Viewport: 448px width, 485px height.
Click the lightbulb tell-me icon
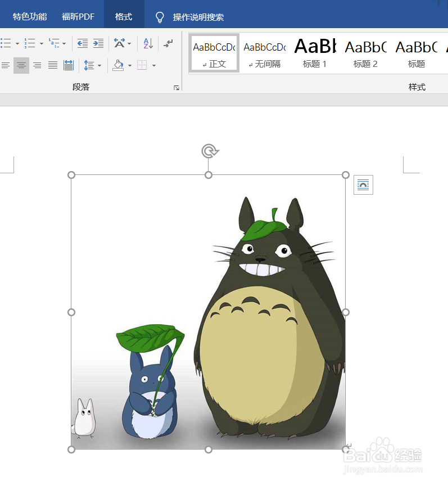click(160, 17)
